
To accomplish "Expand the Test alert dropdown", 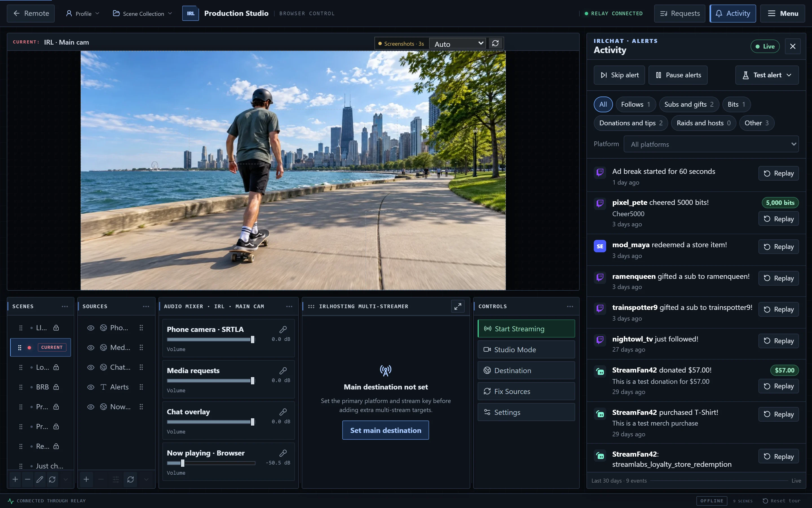I will 767,75.
